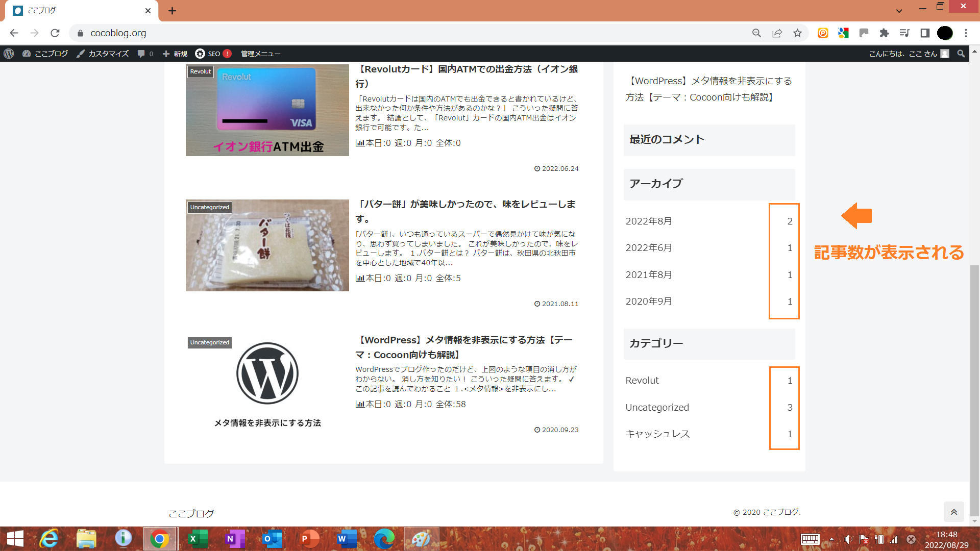The image size is (980, 551).
Task: Open Excel from the taskbar
Action: 197,539
